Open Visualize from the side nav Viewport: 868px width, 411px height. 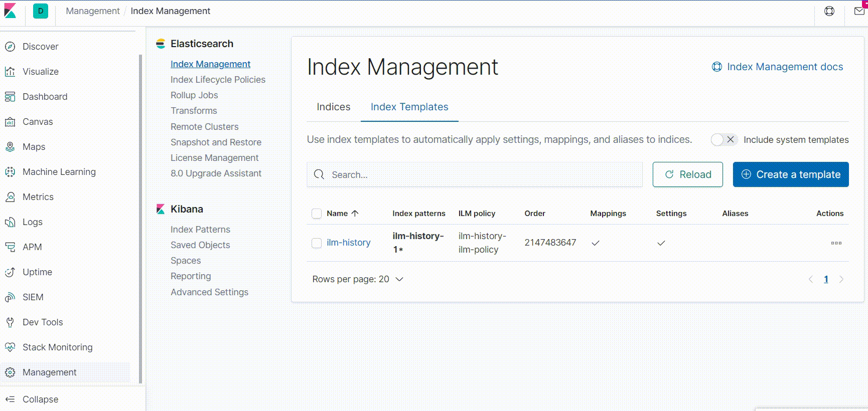[40, 72]
